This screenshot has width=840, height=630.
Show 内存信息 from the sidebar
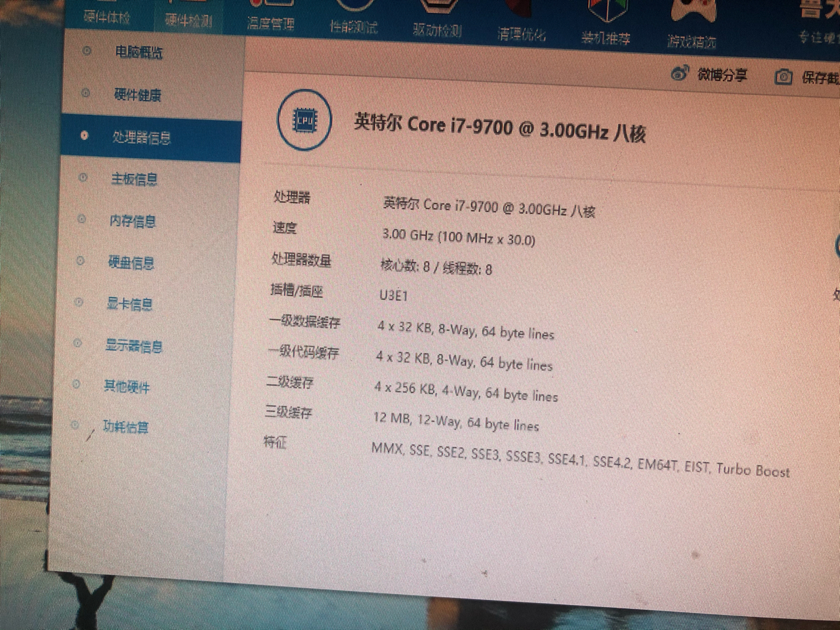tap(132, 221)
